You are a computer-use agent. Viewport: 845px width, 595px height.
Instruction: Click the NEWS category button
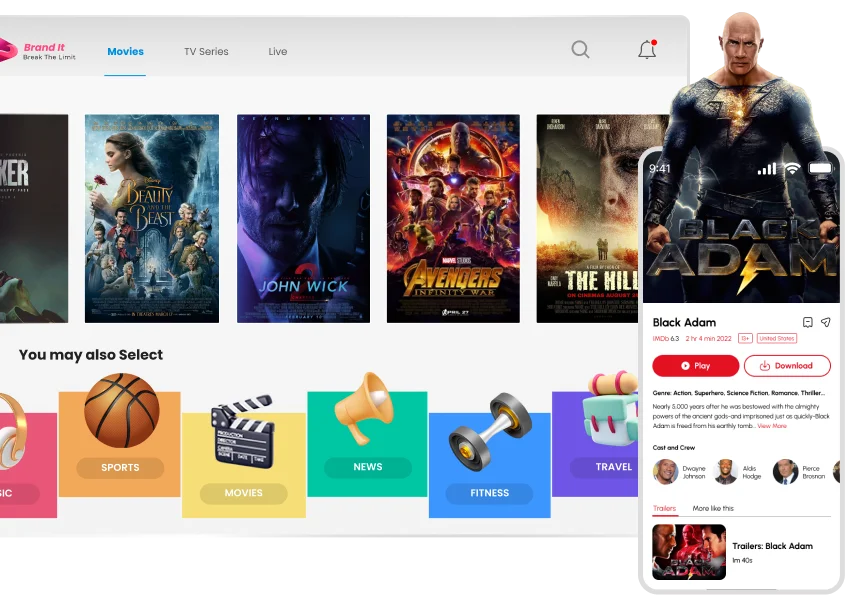pos(368,467)
